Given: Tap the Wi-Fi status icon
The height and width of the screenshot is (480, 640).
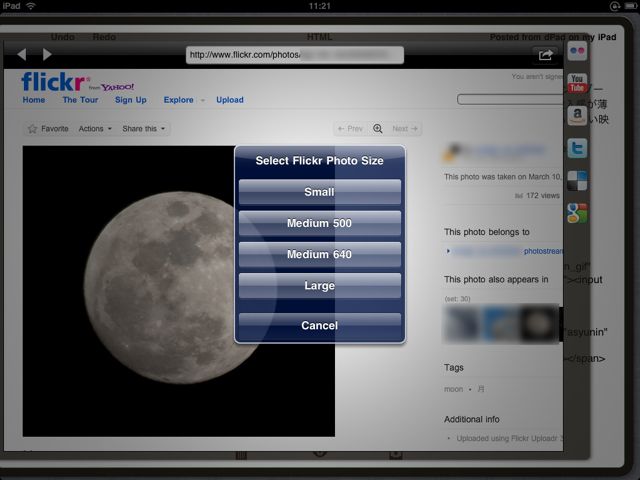Looking at the screenshot, I should (x=31, y=6).
